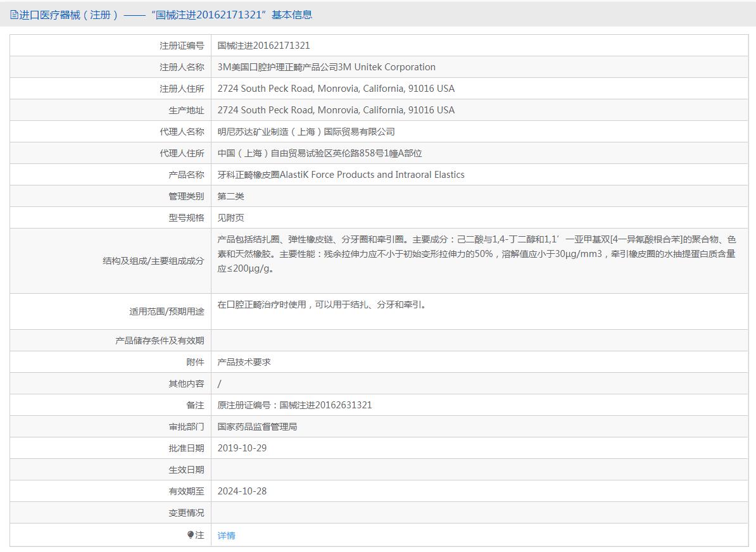Click the 在口腔正畸治疗时使用 intended use text

[x=322, y=304]
